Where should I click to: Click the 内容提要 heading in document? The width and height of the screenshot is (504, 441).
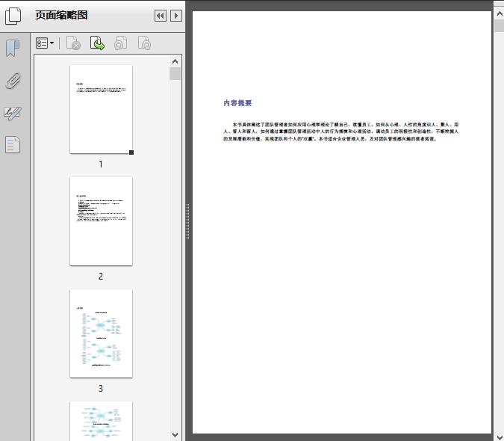(x=237, y=103)
